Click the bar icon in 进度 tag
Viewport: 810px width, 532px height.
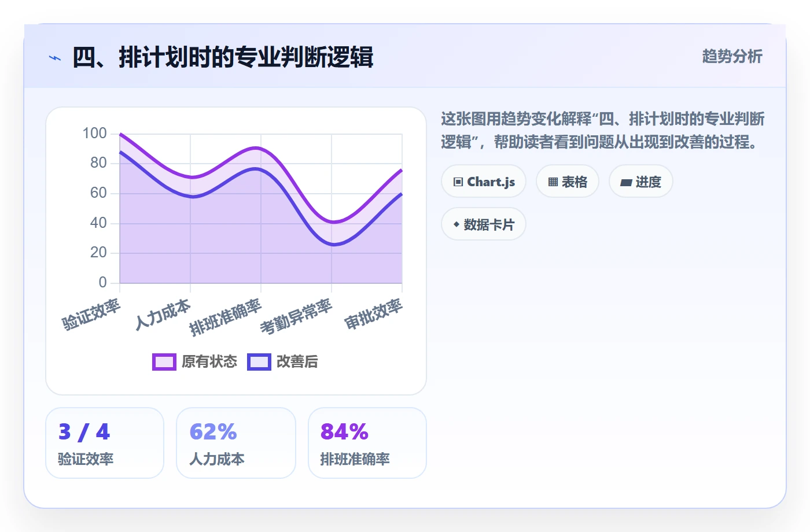[x=626, y=182]
